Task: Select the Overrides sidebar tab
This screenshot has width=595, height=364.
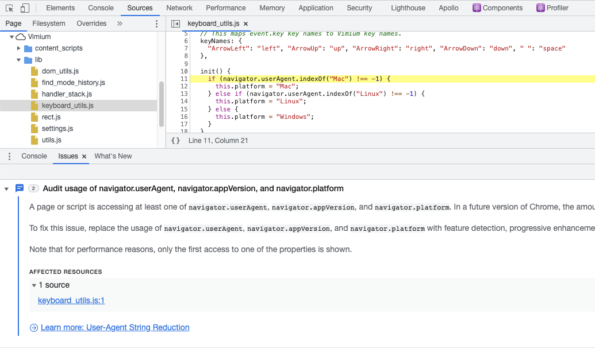Action: click(x=91, y=24)
